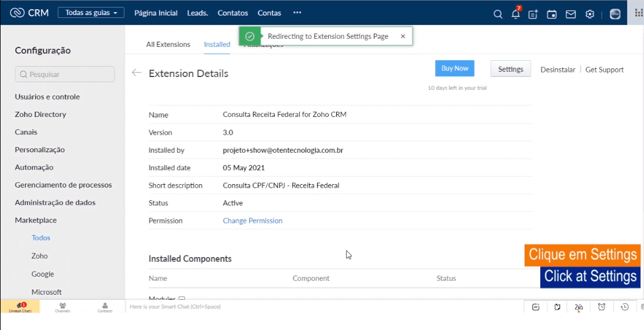Dismiss the redirecting notification banner
The image size is (644, 330).
click(403, 36)
